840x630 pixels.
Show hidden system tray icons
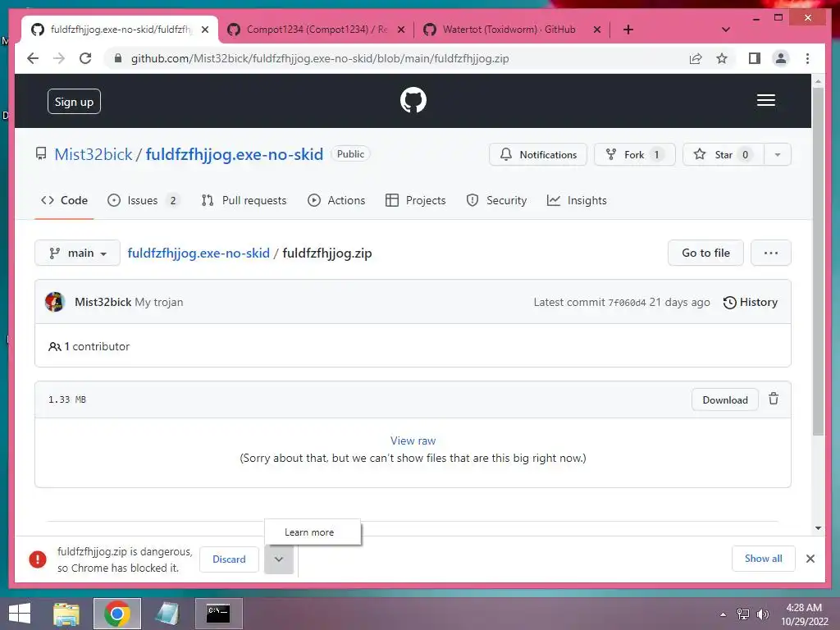click(724, 614)
